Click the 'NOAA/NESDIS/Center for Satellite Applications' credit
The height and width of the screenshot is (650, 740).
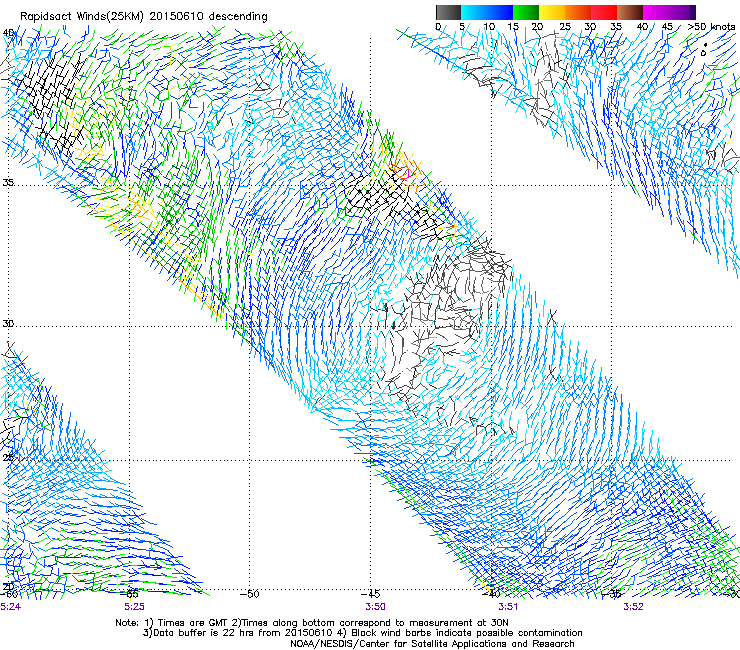pos(432,643)
